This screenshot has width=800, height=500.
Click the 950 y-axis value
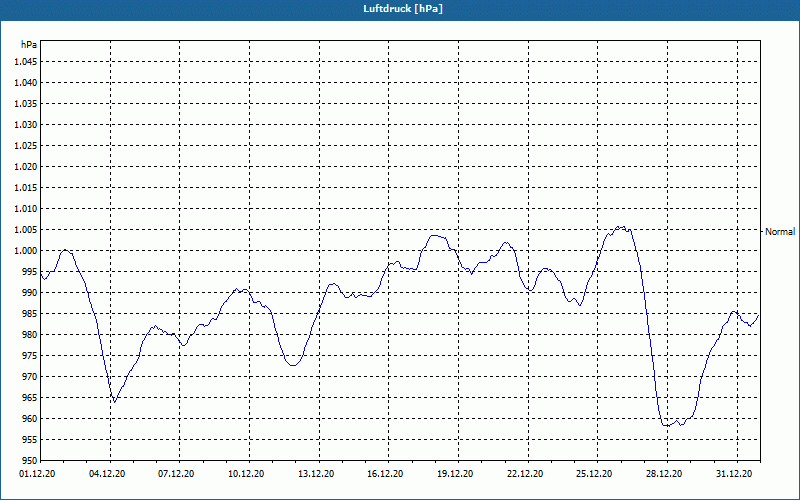[30, 460]
